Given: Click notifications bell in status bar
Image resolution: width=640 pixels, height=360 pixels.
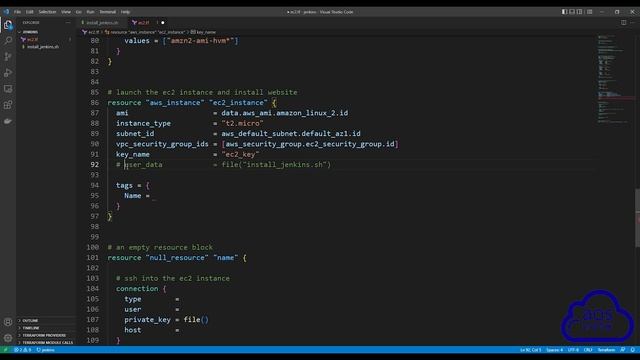Looking at the screenshot, I should [x=633, y=350].
